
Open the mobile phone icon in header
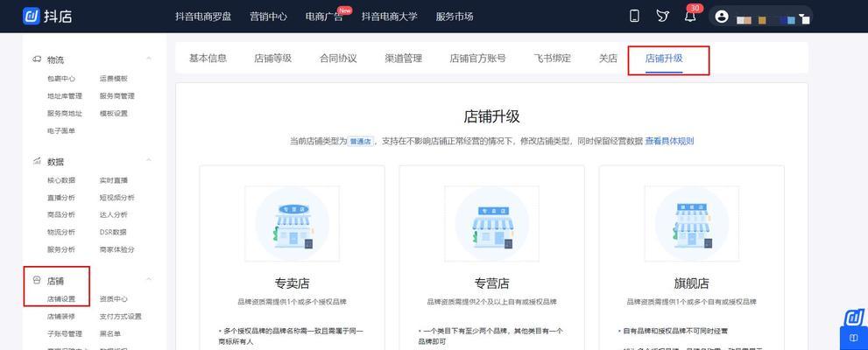tap(634, 17)
